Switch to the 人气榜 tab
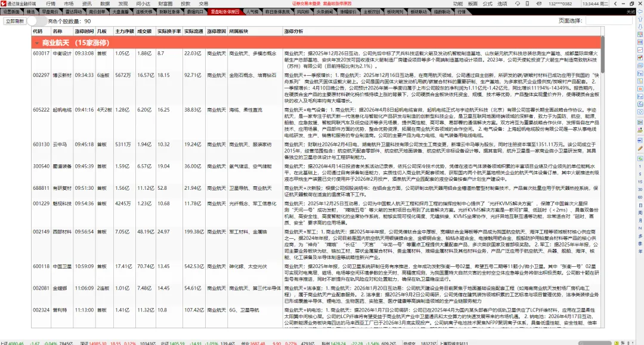The width and height of the screenshot is (644, 345). click(x=253, y=12)
